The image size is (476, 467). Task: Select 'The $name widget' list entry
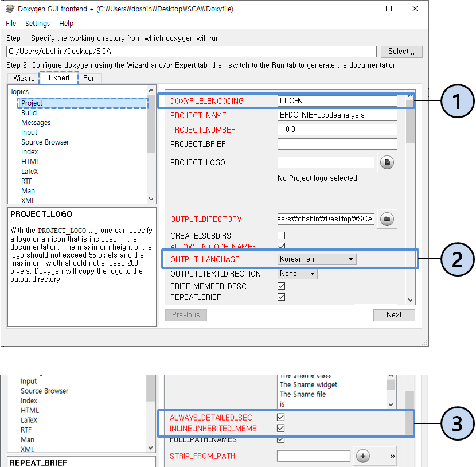(x=309, y=385)
